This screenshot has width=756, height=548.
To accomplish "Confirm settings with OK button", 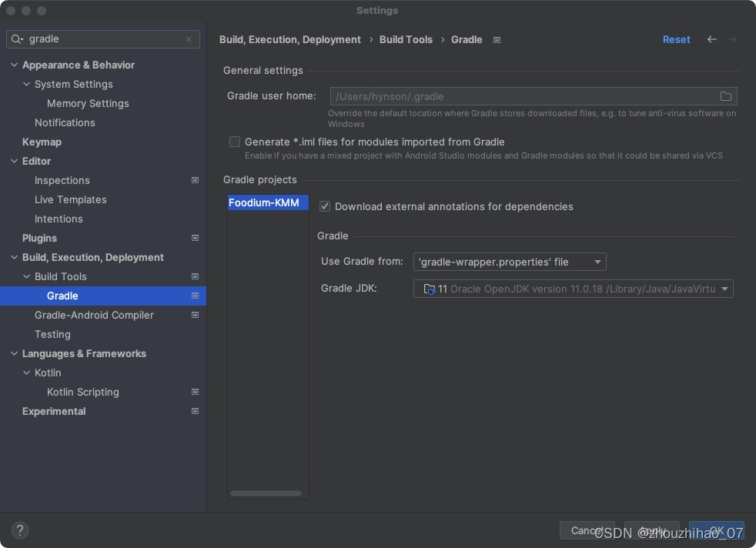I will (716, 530).
